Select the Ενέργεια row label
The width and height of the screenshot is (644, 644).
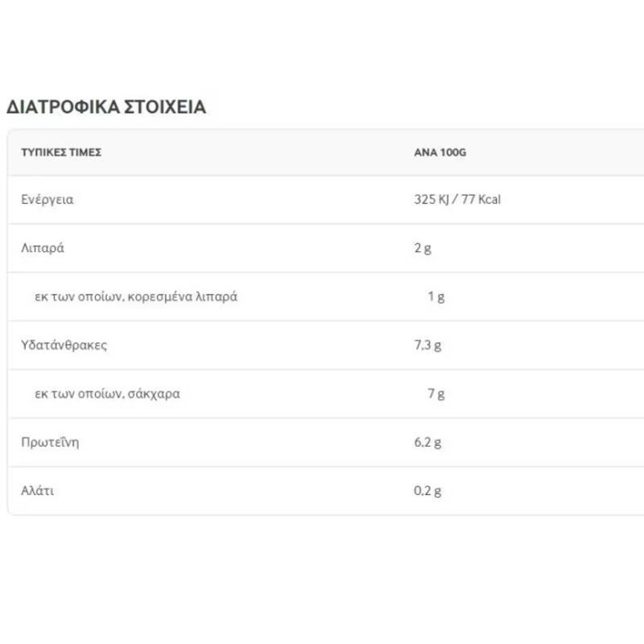click(x=47, y=200)
